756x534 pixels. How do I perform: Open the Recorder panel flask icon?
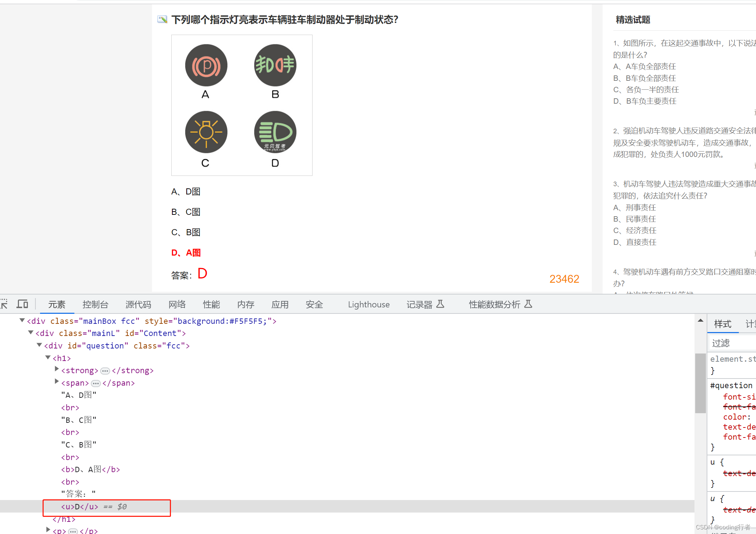click(441, 304)
